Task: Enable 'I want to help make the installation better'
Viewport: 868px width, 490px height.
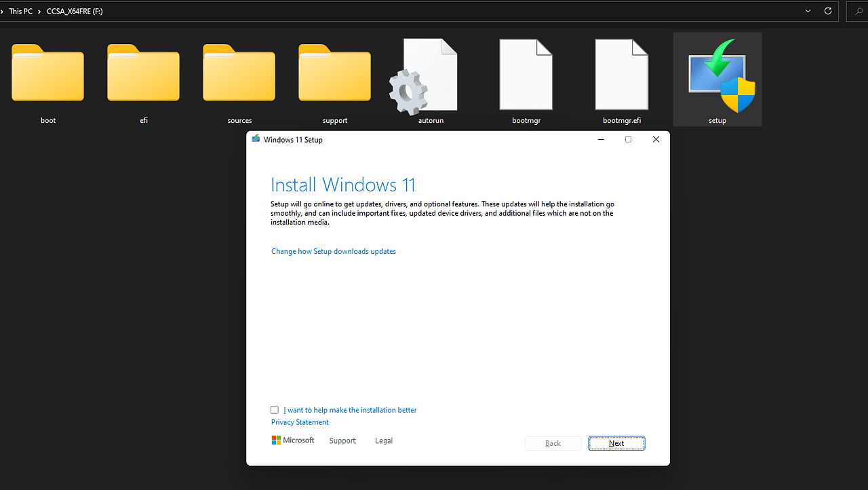Action: pos(275,410)
